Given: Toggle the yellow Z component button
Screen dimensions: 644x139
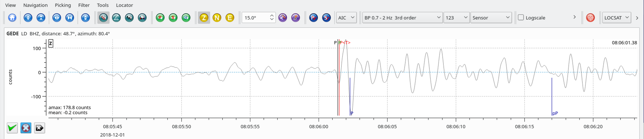Looking at the screenshot, I should pyautogui.click(x=204, y=18).
